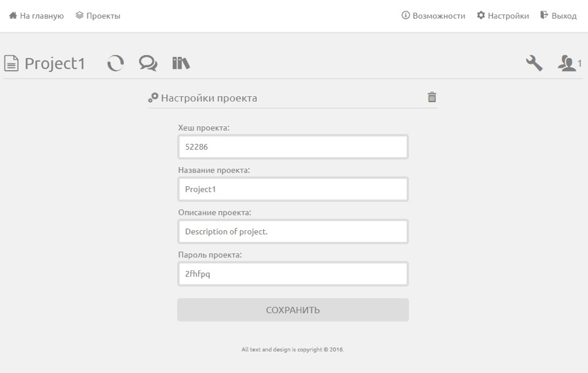This screenshot has width=588, height=373.
Task: Focus the Описание проекта field
Action: (x=293, y=232)
